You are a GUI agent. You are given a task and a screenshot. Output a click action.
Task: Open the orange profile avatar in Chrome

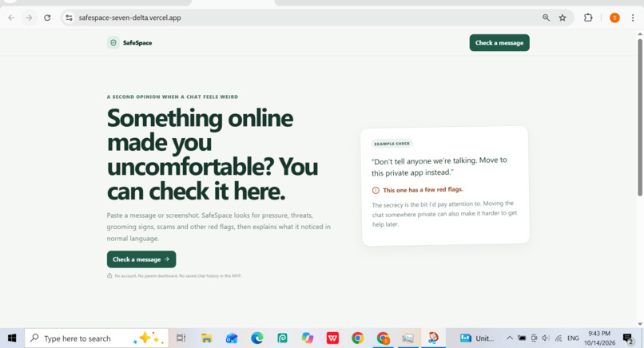tap(614, 18)
